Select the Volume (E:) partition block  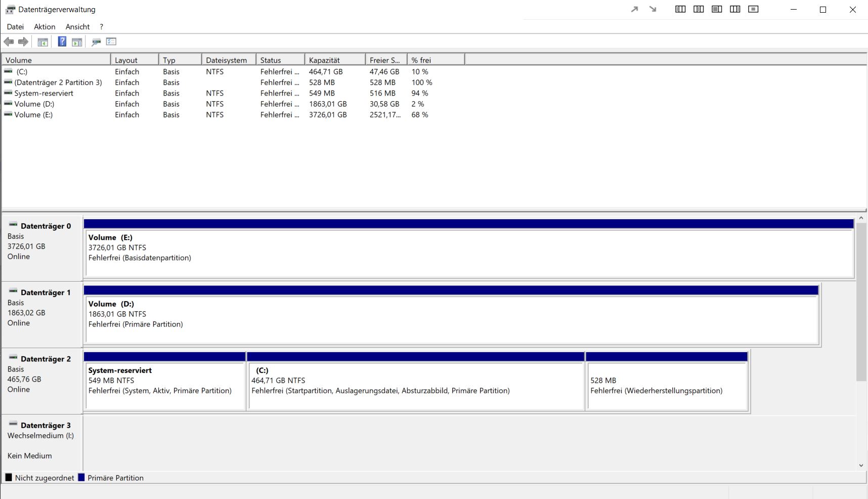point(469,248)
